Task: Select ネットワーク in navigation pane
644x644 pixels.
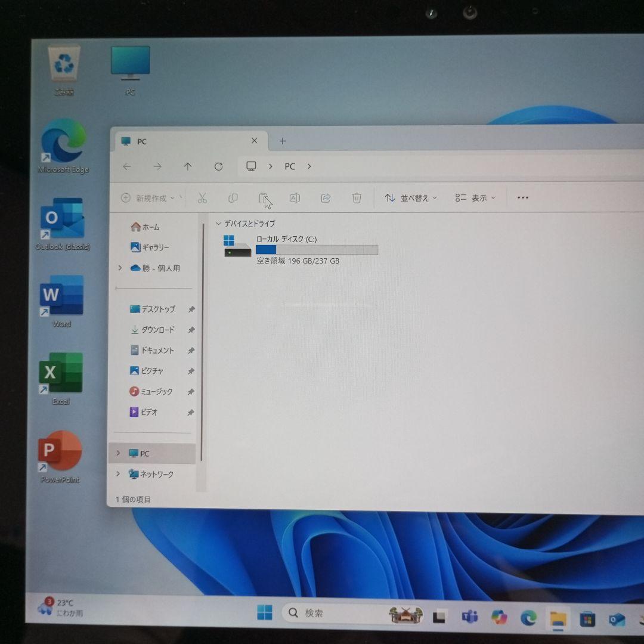Action: pos(151,474)
